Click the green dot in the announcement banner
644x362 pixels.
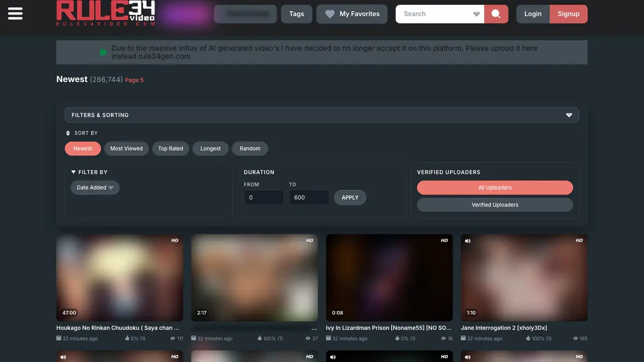tap(103, 52)
